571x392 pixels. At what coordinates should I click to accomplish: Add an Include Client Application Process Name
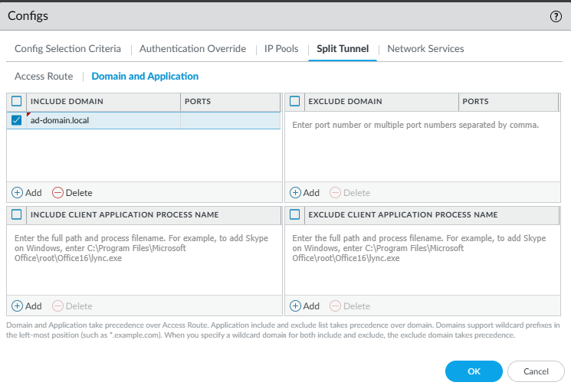click(27, 306)
